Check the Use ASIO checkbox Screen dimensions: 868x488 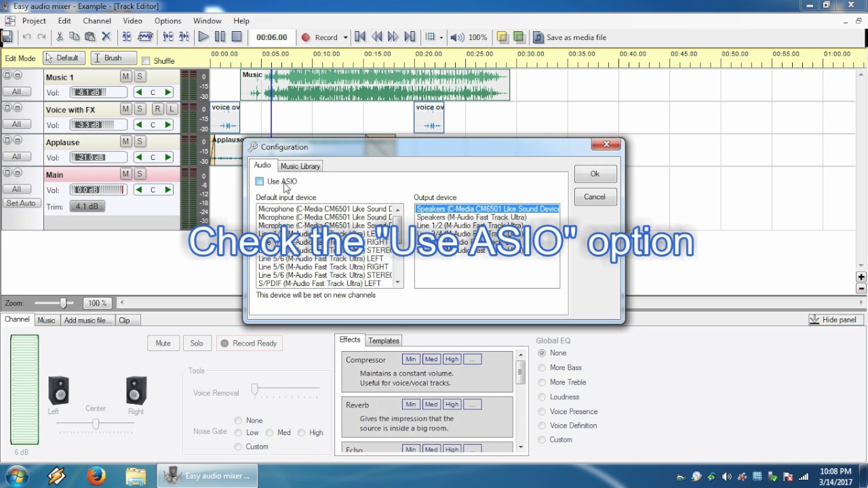click(260, 181)
